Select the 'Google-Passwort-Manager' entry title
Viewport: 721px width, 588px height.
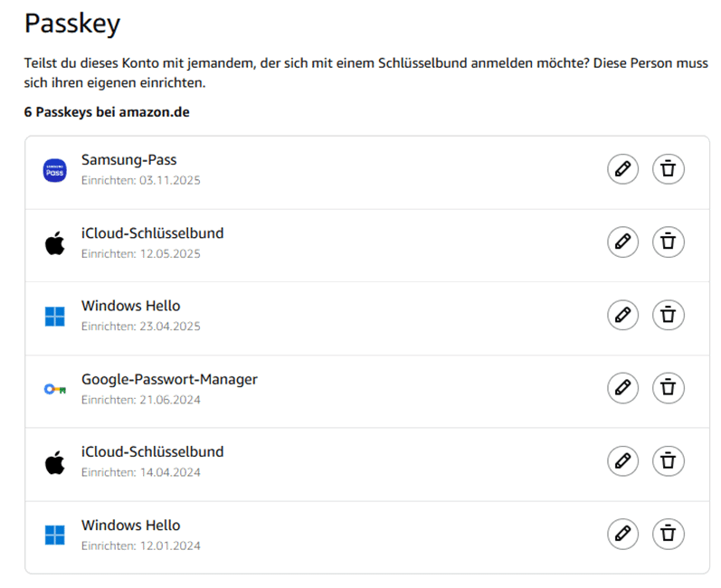point(169,380)
